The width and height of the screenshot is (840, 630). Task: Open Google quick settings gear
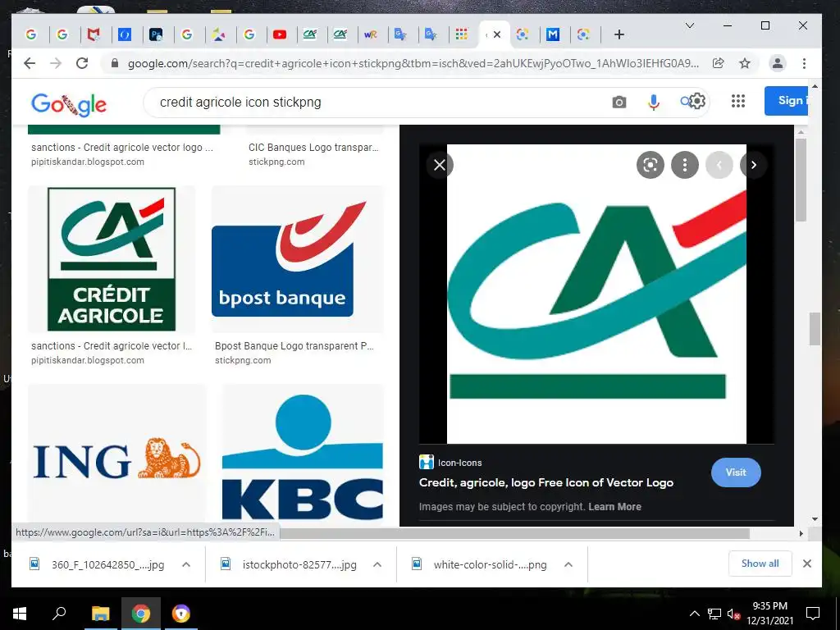[x=696, y=101]
